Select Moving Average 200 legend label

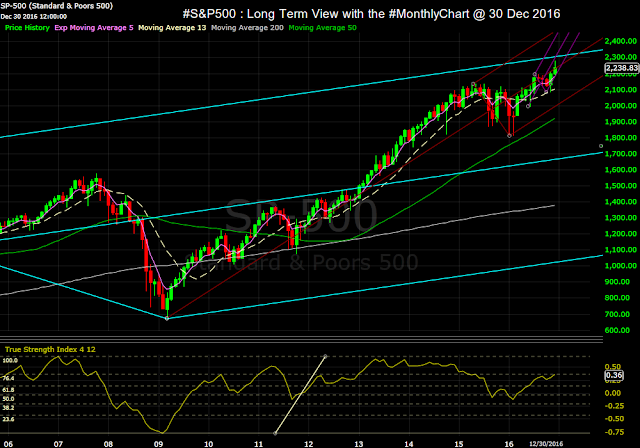[x=247, y=28]
